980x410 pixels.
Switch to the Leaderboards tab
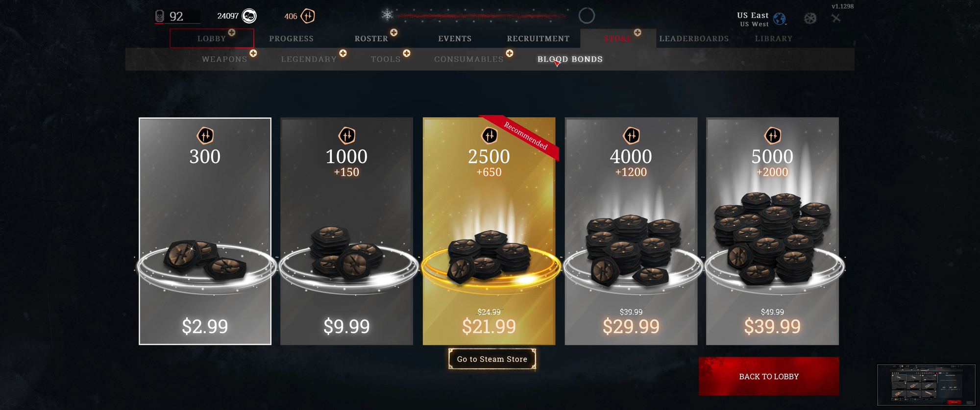694,39
